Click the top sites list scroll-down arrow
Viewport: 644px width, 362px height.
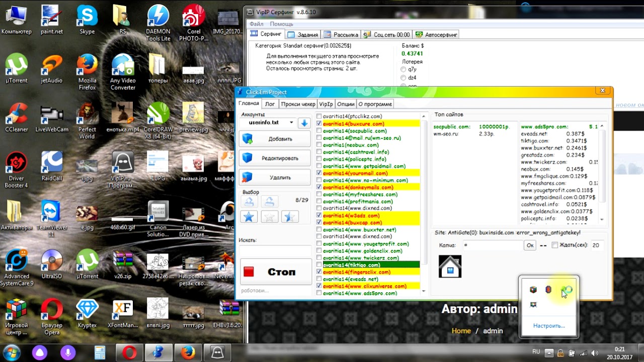coord(602,219)
